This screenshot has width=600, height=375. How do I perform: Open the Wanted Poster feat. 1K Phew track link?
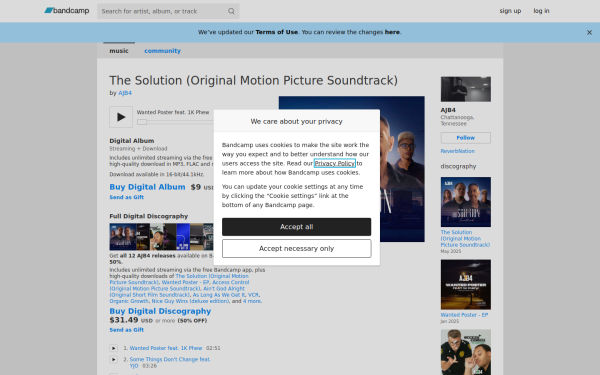(x=166, y=348)
